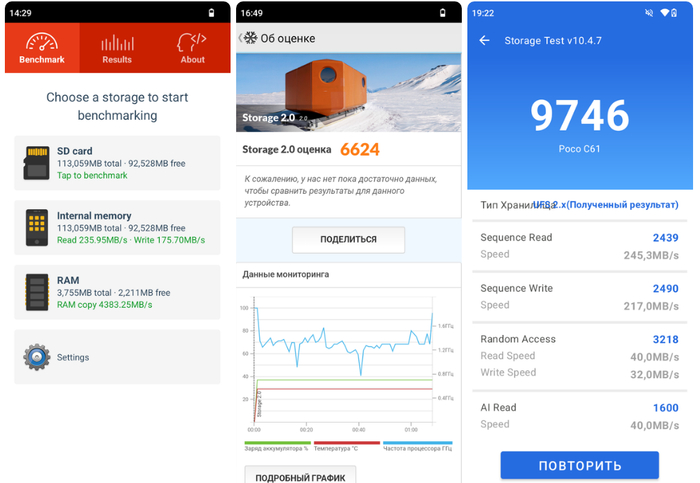Viewport: 700px width, 483px height.
Task: Tap the back arrow in Storage Test
Action: pos(485,41)
